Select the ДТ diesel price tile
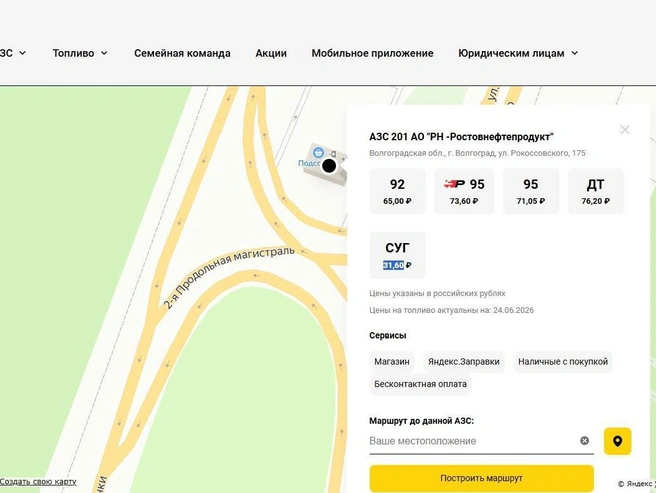This screenshot has width=656, height=493. [x=595, y=191]
